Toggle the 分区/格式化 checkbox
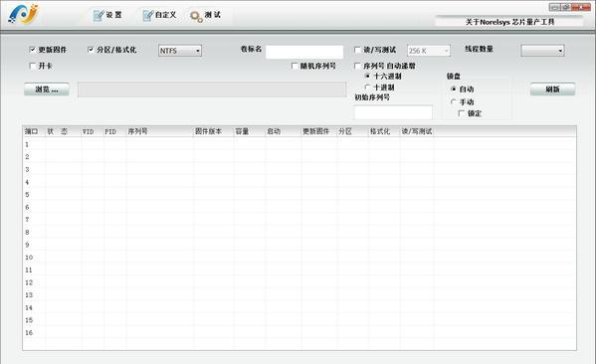596x364 pixels. (91, 50)
